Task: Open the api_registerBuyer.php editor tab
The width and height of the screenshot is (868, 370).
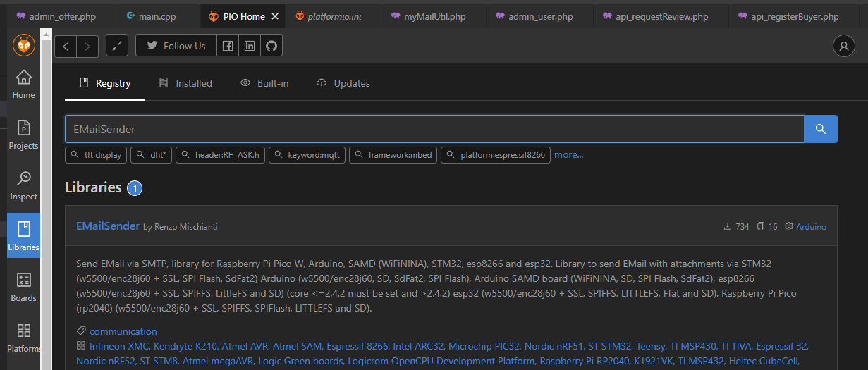Action: [794, 16]
